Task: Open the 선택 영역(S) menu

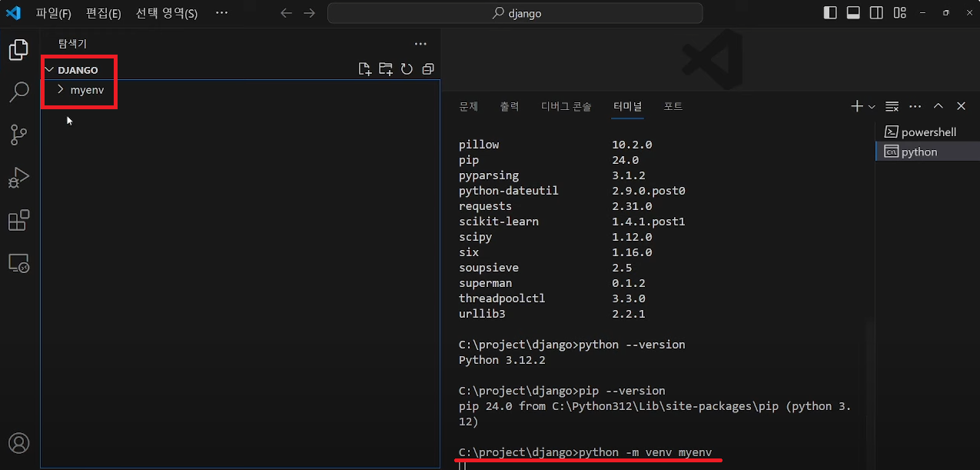Action: click(x=167, y=14)
